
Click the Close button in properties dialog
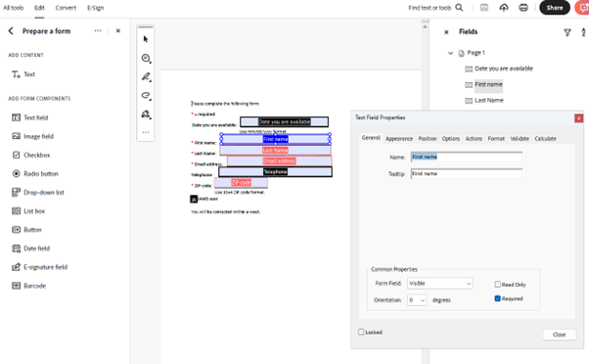click(559, 335)
